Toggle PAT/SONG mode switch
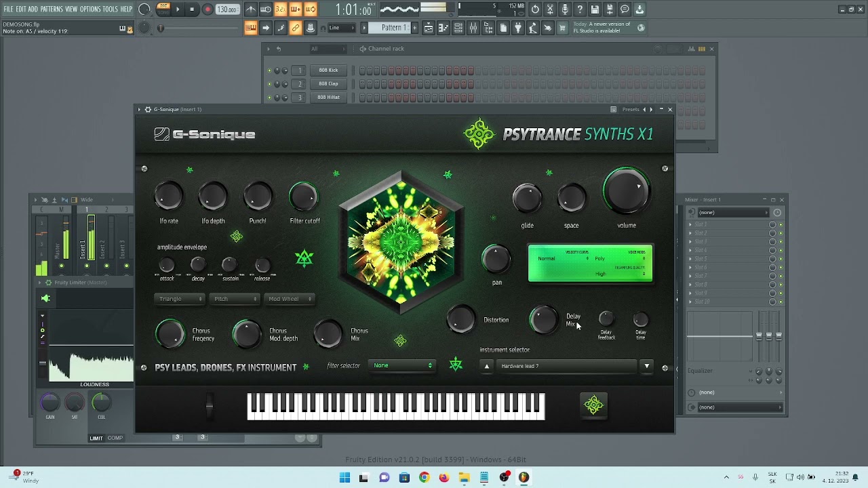This screenshot has width=868, height=488. (x=163, y=9)
